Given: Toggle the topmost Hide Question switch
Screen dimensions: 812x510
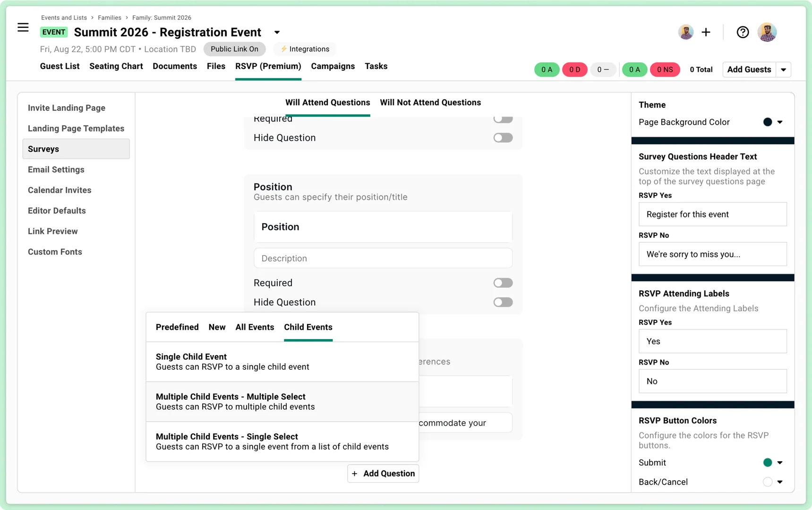Looking at the screenshot, I should pyautogui.click(x=503, y=138).
